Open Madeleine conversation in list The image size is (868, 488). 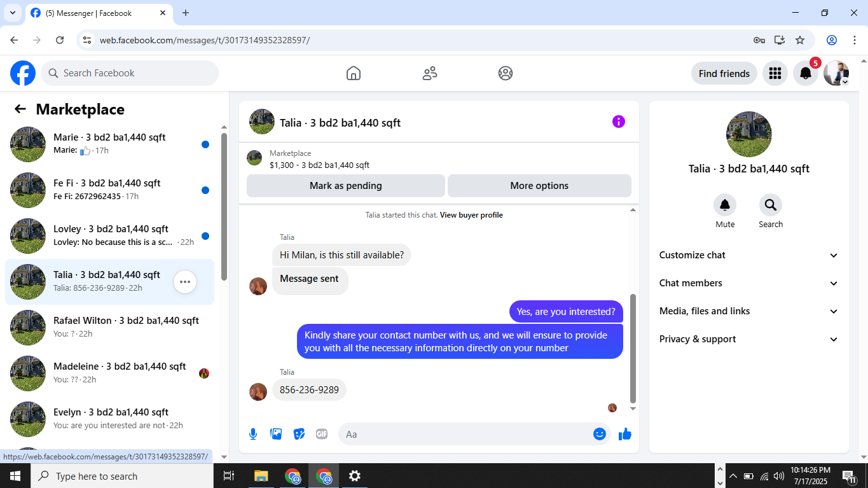109,373
